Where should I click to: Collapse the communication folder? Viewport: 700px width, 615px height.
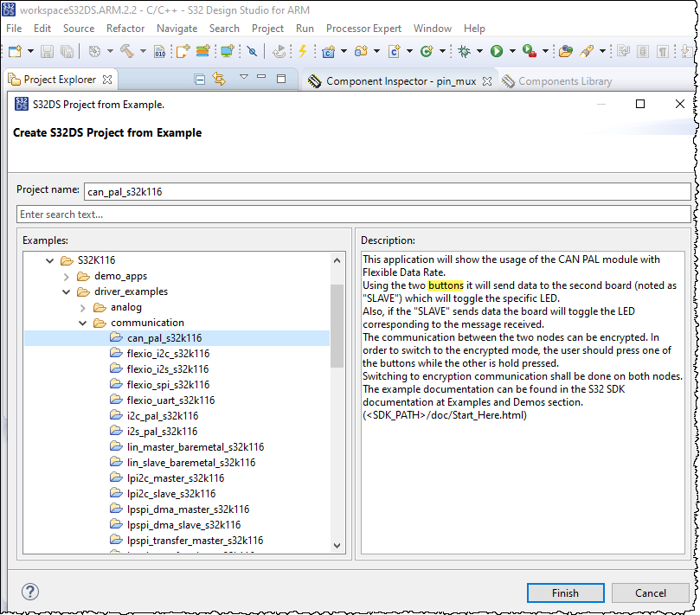coord(82,324)
